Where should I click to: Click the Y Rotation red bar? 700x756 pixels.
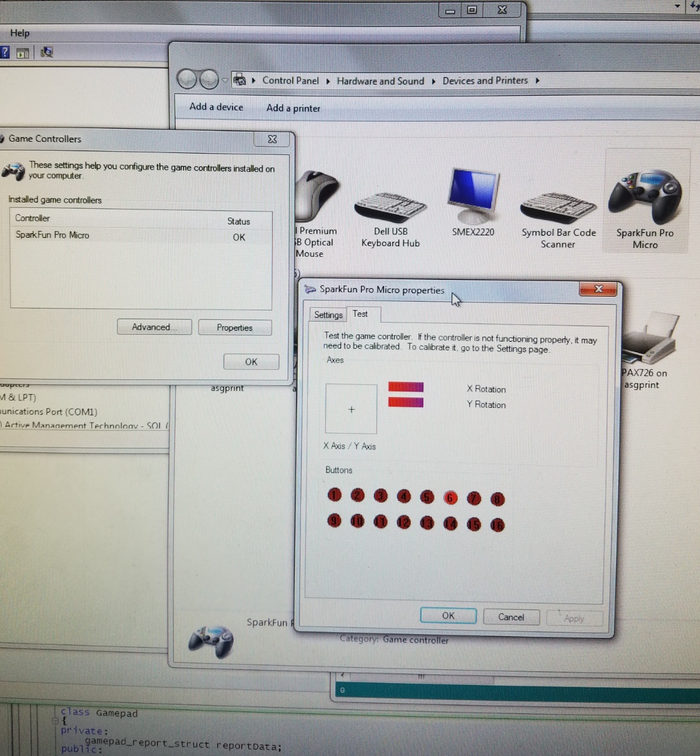click(406, 402)
